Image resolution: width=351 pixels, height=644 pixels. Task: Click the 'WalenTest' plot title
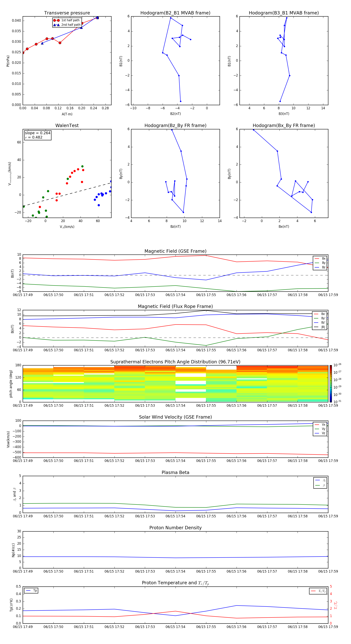67,125
